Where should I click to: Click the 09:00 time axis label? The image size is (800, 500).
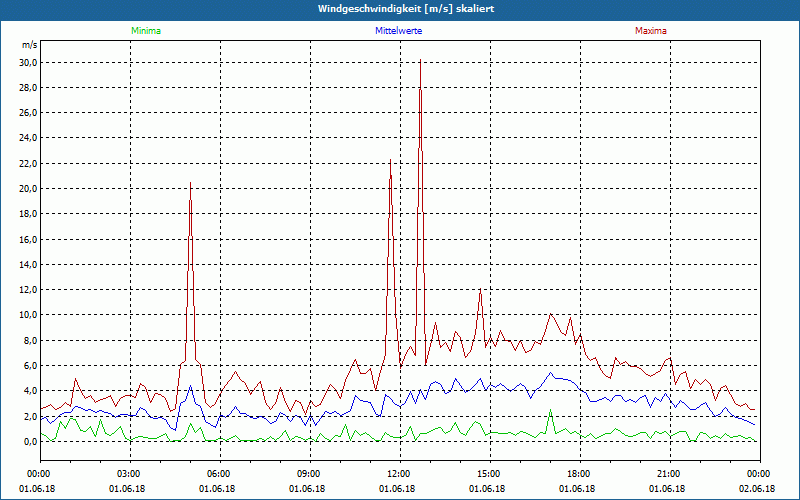click(x=310, y=474)
